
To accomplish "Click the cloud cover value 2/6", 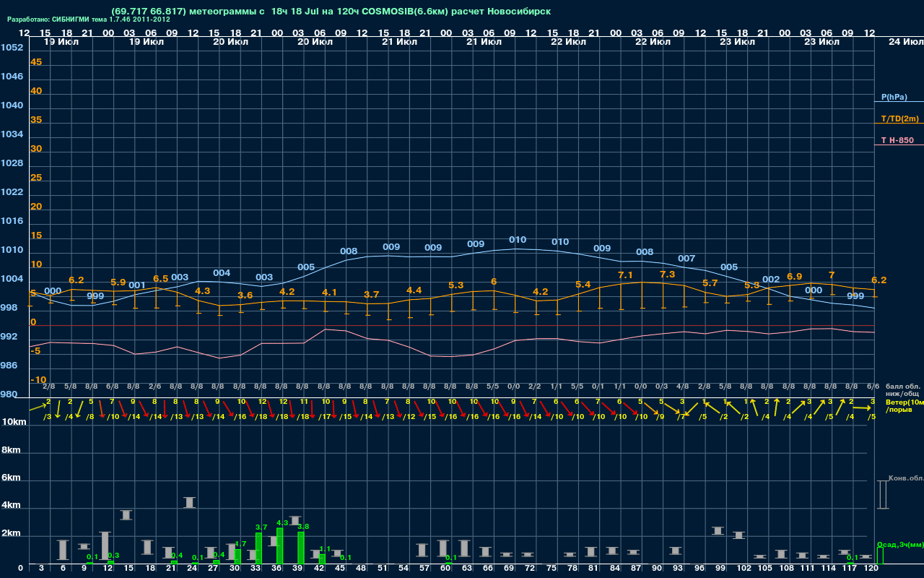I will (154, 387).
